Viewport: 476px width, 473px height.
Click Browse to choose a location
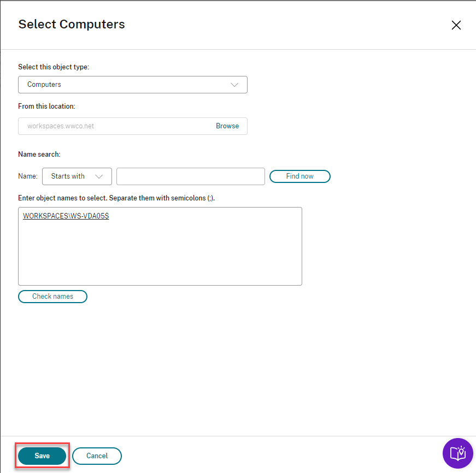pos(227,126)
